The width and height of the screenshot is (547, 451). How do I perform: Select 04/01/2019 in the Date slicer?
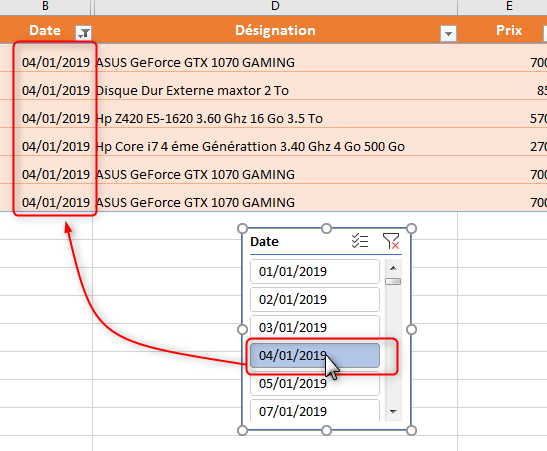coord(315,355)
